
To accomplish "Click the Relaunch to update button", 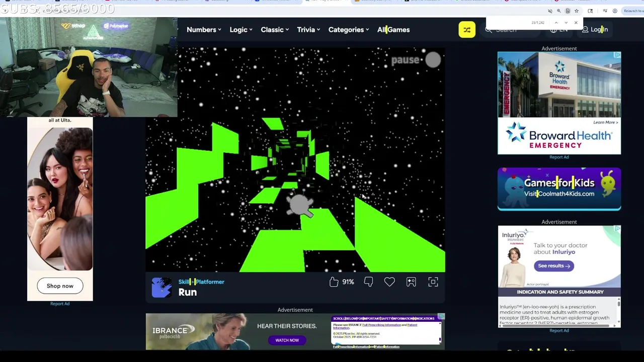I will (634, 11).
